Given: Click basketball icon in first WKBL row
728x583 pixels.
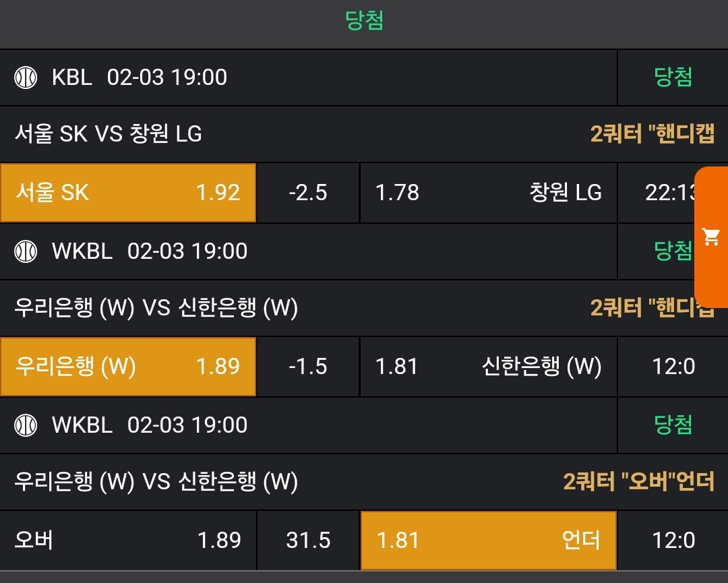Looking at the screenshot, I should 26,251.
